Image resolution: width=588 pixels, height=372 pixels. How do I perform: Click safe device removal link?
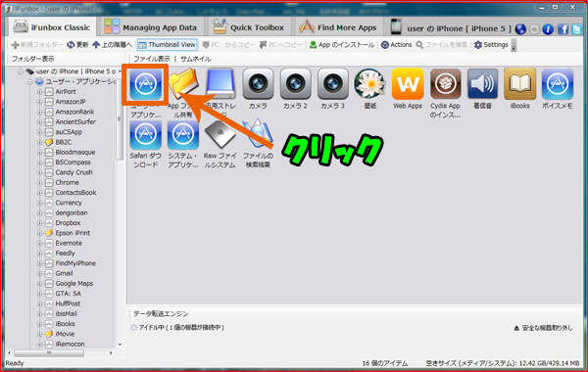point(543,328)
